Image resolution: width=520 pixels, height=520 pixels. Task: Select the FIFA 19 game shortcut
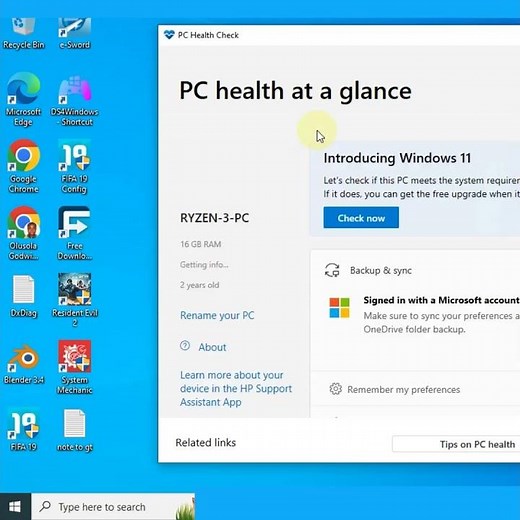click(23, 430)
